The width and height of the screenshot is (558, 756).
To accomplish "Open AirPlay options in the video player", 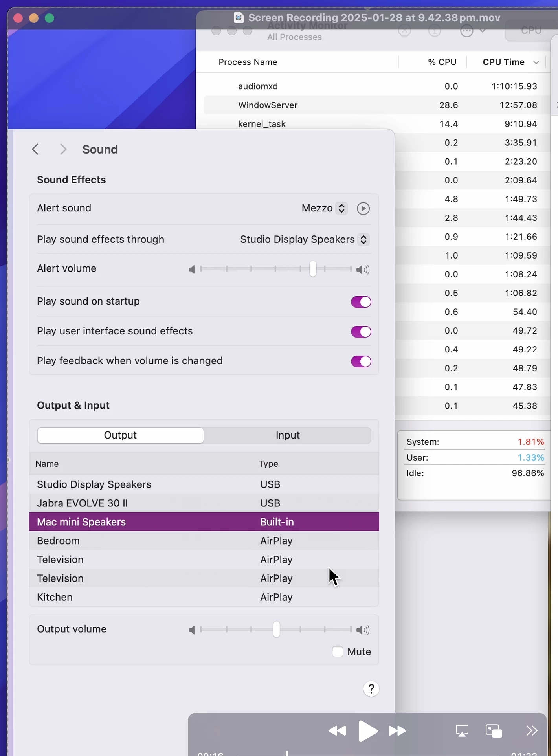I will tap(462, 731).
